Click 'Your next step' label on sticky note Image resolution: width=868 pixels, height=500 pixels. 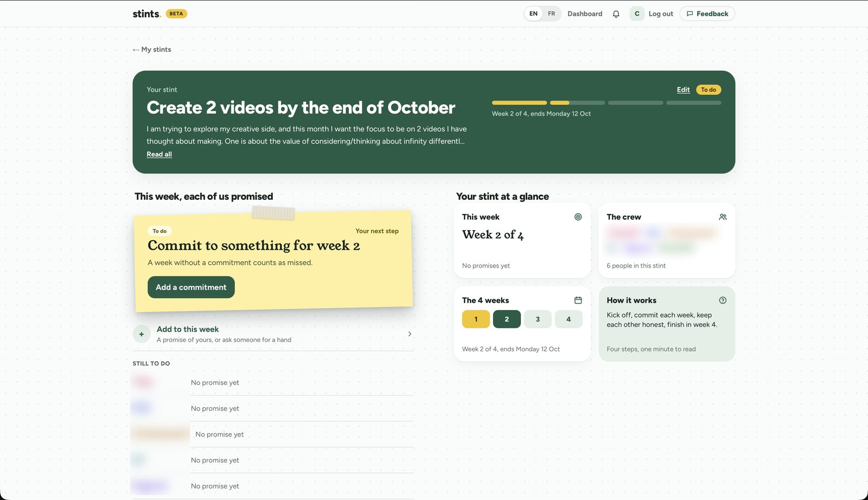[x=377, y=231]
